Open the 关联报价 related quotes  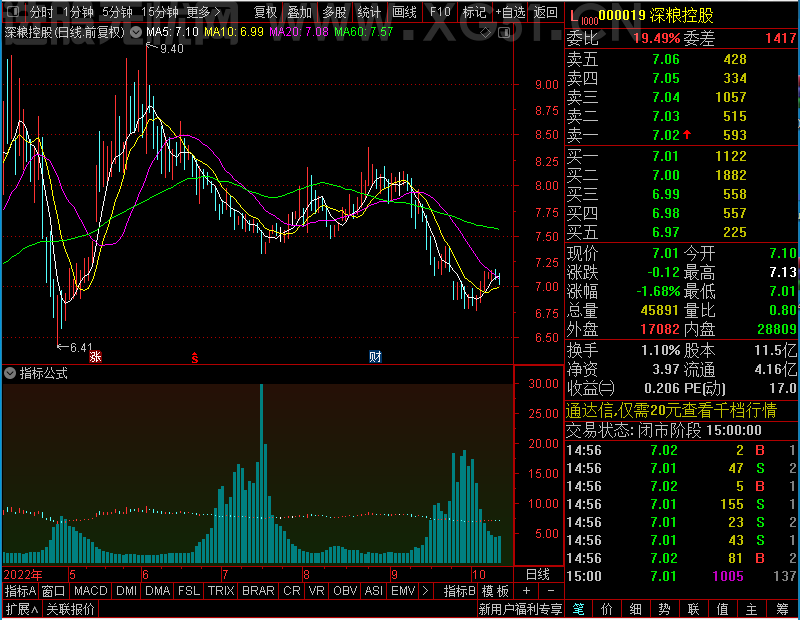point(70,609)
